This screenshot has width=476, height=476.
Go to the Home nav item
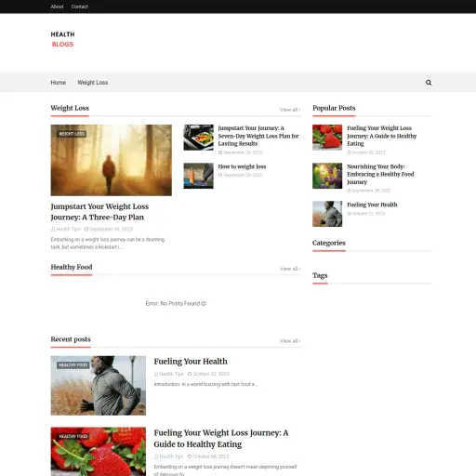click(x=59, y=83)
